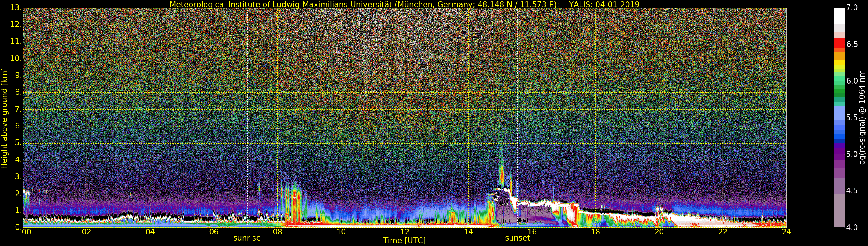
Task: Click the "10." height tick label on y-axis
Action: 16,58
